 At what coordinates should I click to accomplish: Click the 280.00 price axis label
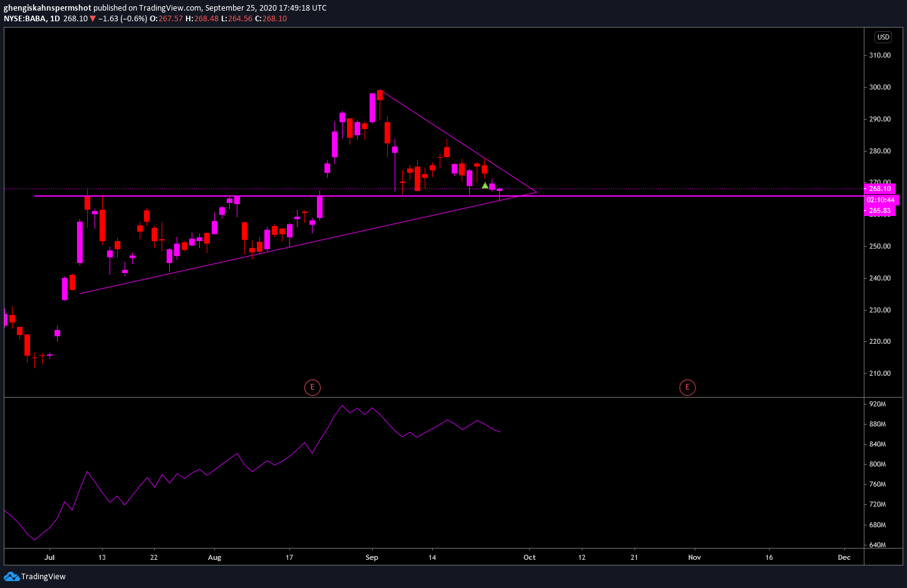tap(879, 151)
